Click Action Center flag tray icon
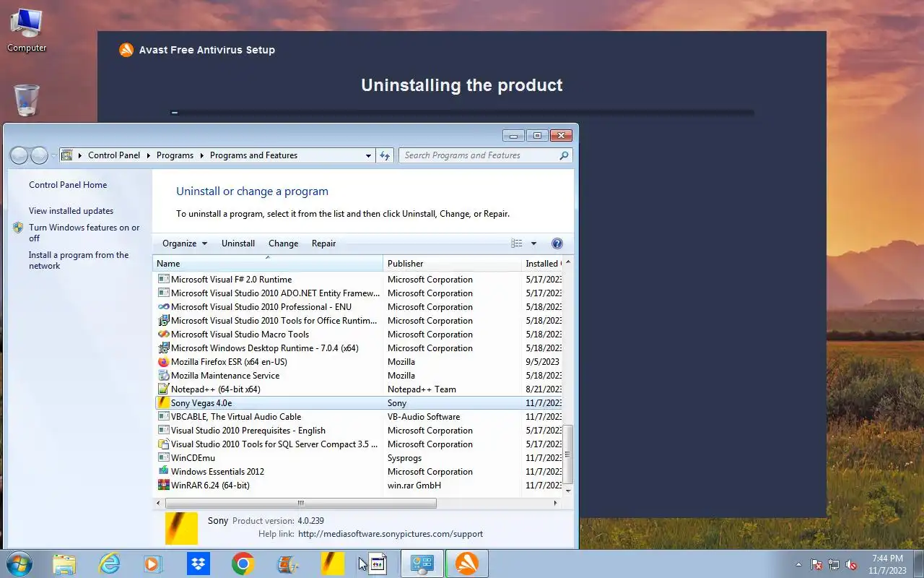This screenshot has width=924, height=578. pos(816,564)
